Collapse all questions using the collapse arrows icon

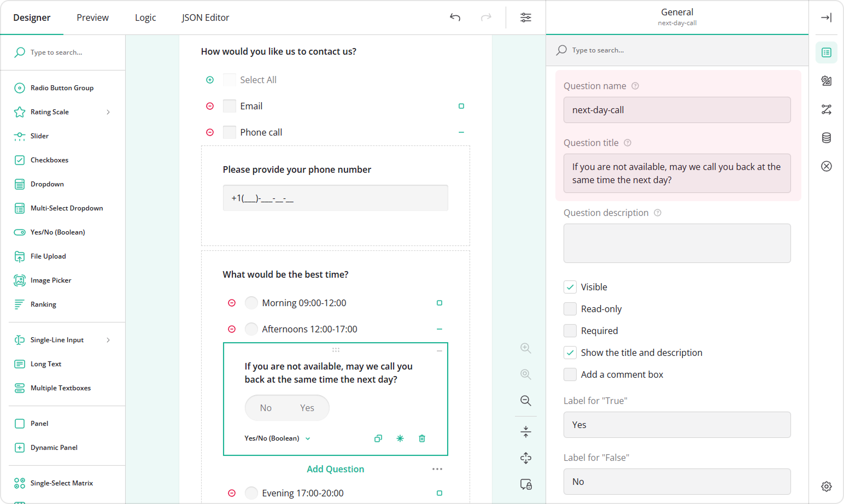(x=525, y=431)
